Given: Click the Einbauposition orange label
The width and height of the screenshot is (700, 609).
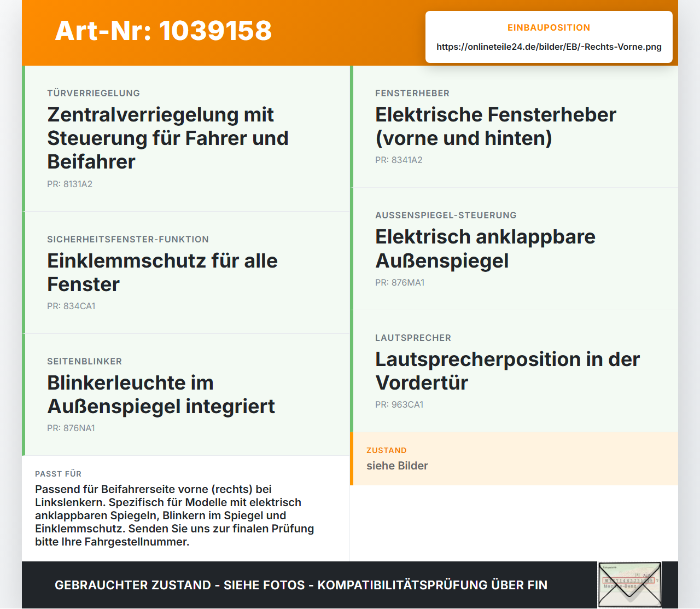Looking at the screenshot, I should point(549,27).
